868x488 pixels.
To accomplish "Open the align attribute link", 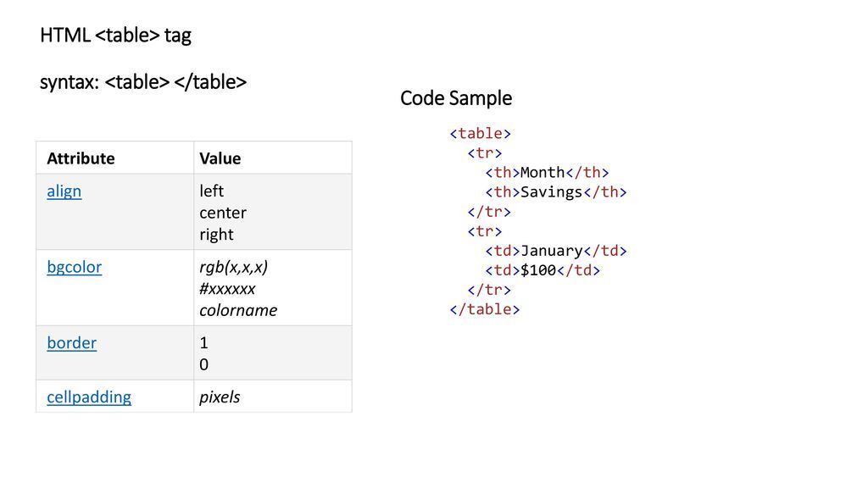I will (x=64, y=191).
